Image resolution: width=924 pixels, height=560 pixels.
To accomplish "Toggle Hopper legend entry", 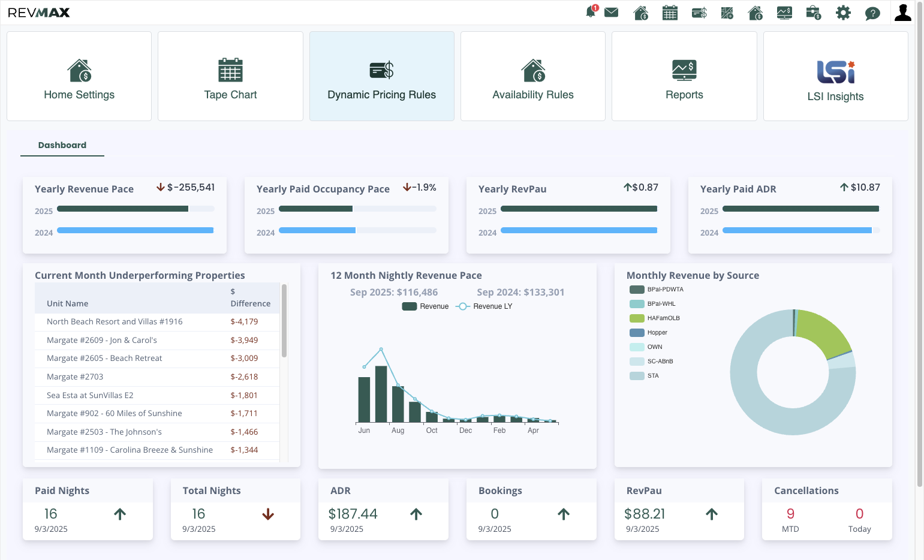I will [648, 333].
